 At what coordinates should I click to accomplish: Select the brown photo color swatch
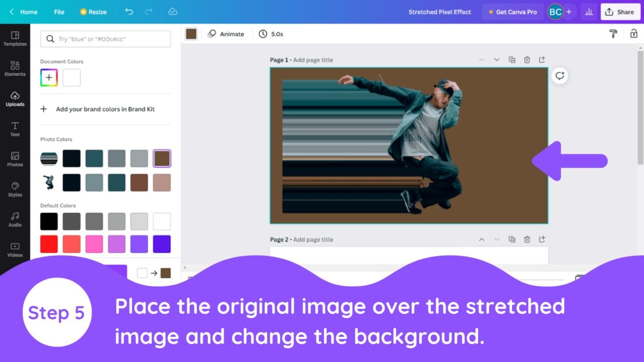click(162, 158)
